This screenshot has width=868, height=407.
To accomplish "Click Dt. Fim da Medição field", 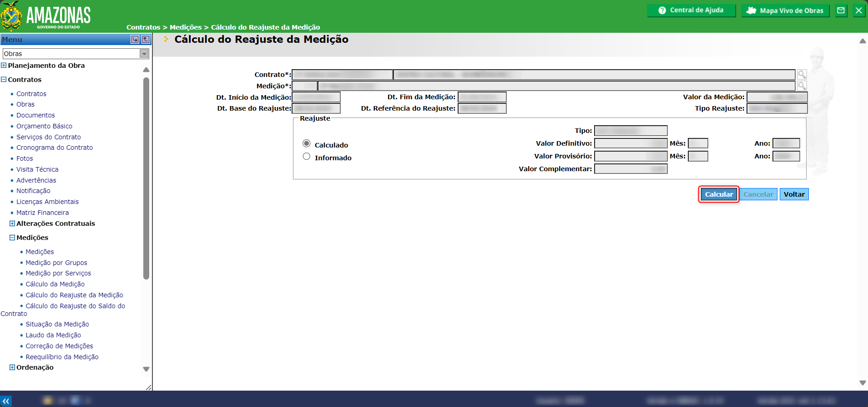I will (482, 97).
